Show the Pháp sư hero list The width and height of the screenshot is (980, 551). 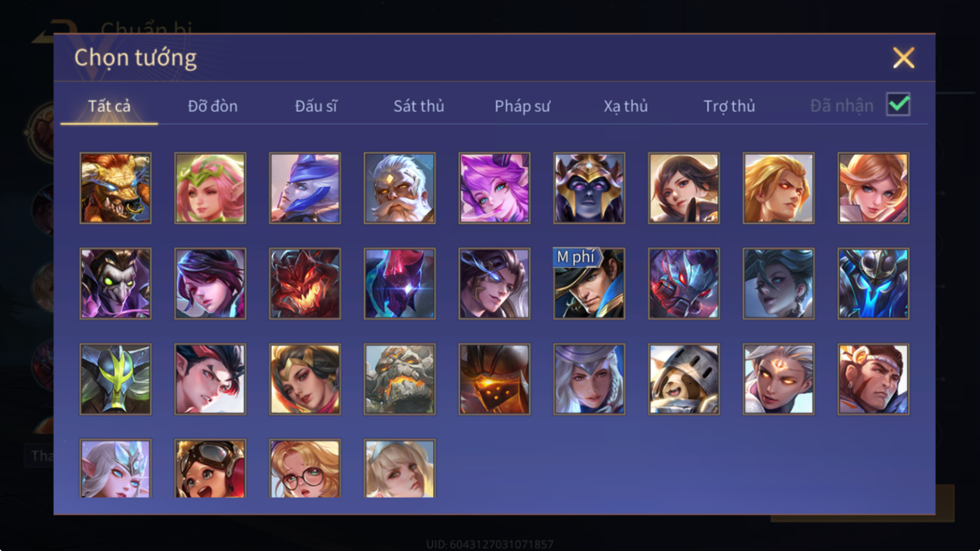(522, 106)
